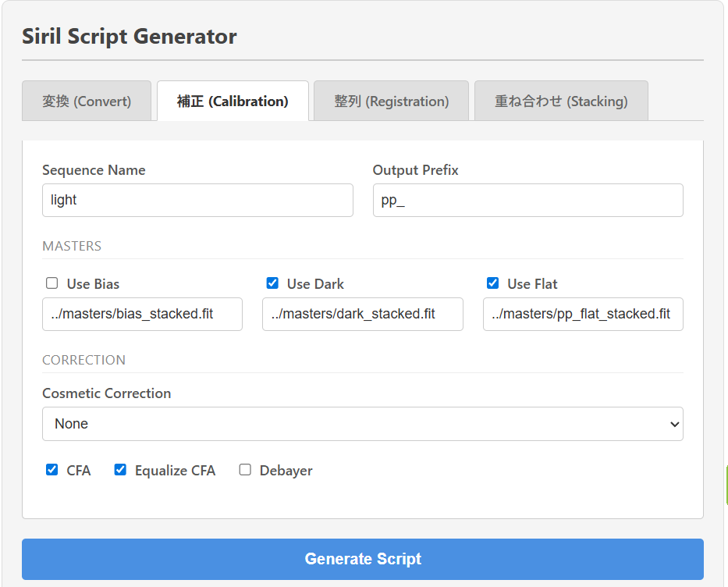Click the Cosmetic Correction label
This screenshot has width=728, height=587.
pos(107,393)
